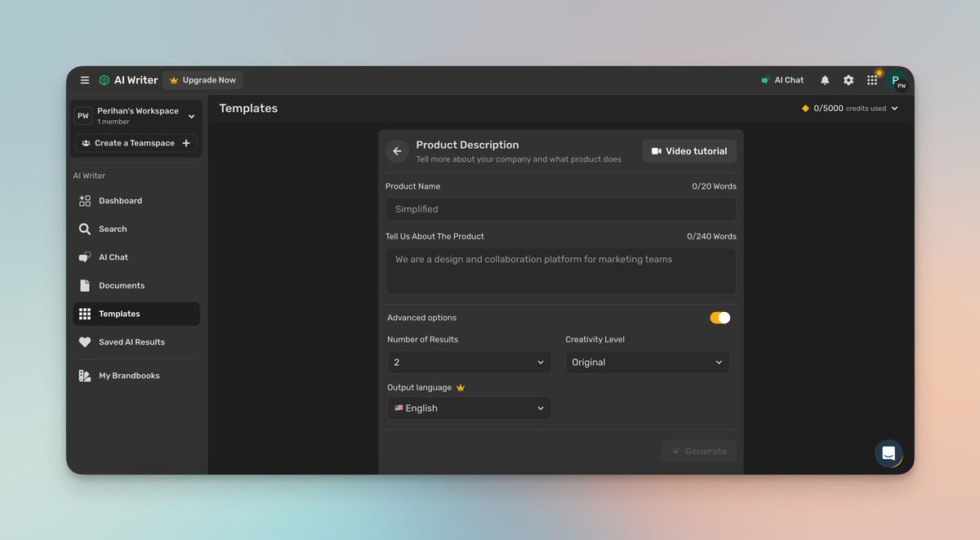980x540 pixels.
Task: Click the Upgrade Now button
Action: pyautogui.click(x=203, y=80)
